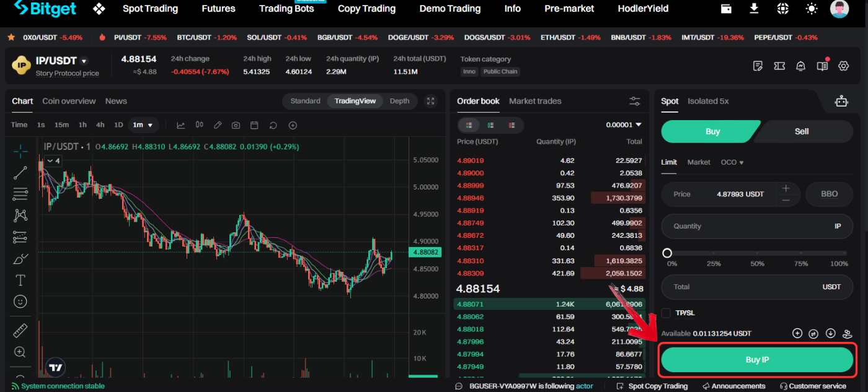868x392 pixels.
Task: Take a chart snapshot with camera icon
Action: click(236, 125)
